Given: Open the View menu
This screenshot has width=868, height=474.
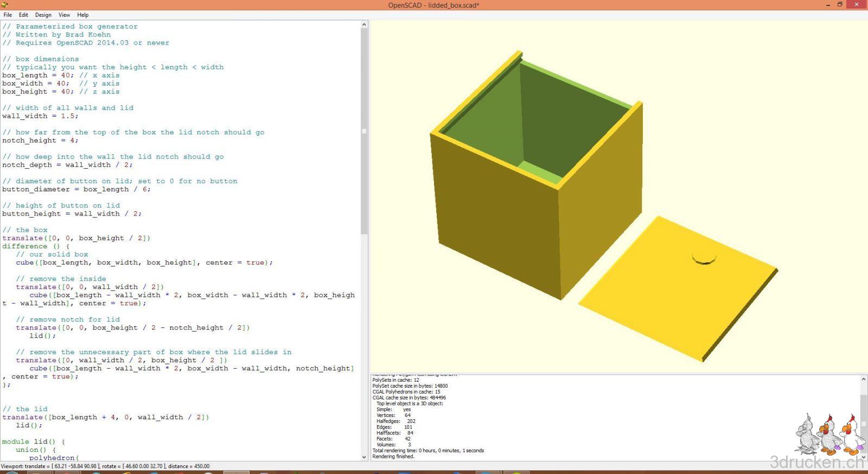Looking at the screenshot, I should click(x=64, y=15).
